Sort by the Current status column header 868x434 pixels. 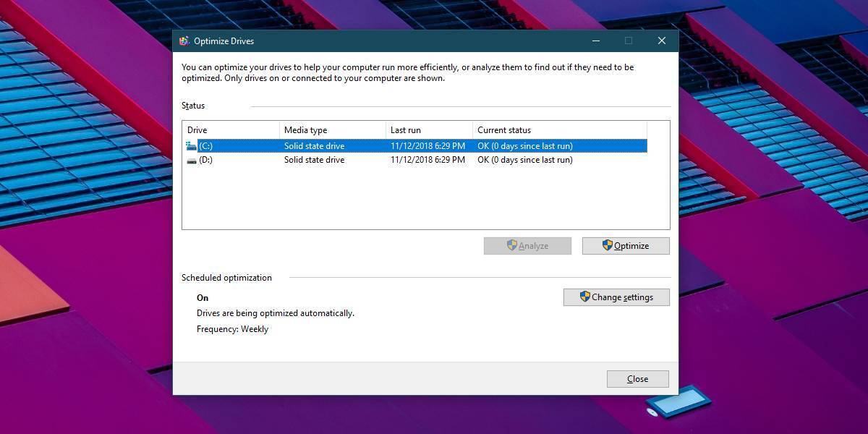click(x=560, y=130)
